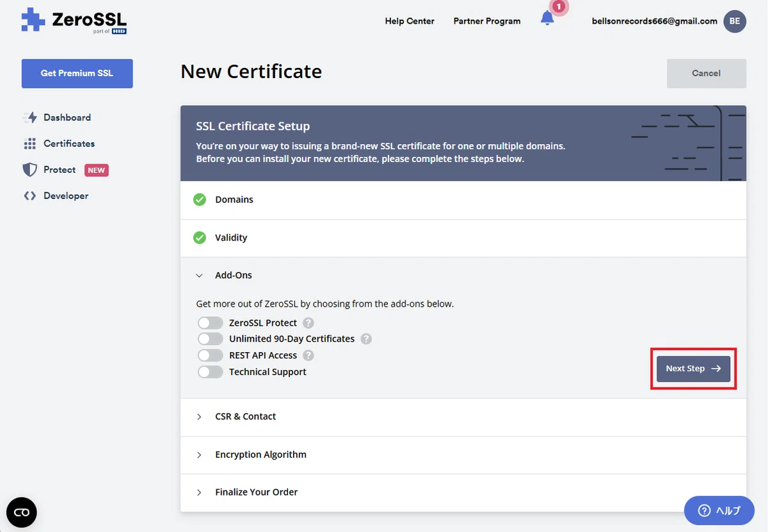Click the SSL Certificate Setup heading

pyautogui.click(x=253, y=127)
